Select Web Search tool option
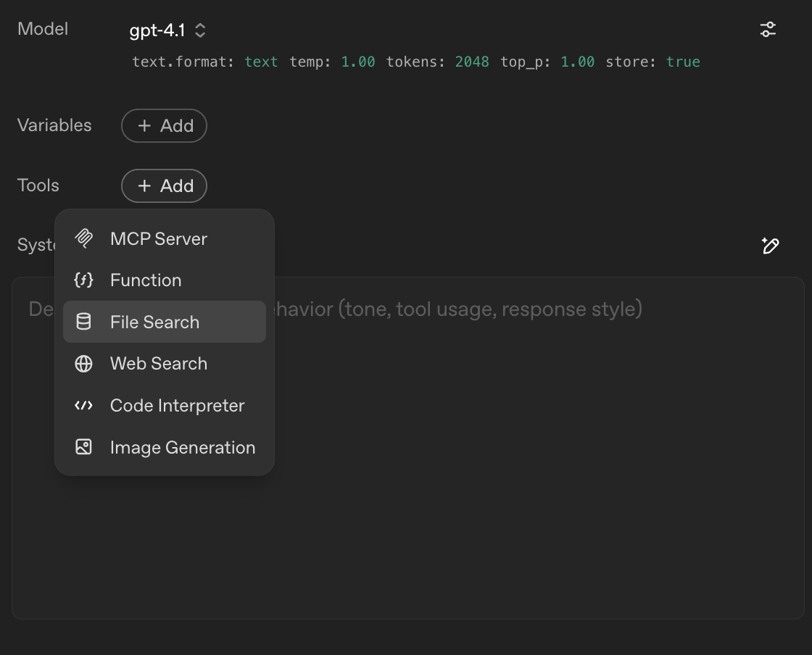The width and height of the screenshot is (812, 655). pos(164,364)
